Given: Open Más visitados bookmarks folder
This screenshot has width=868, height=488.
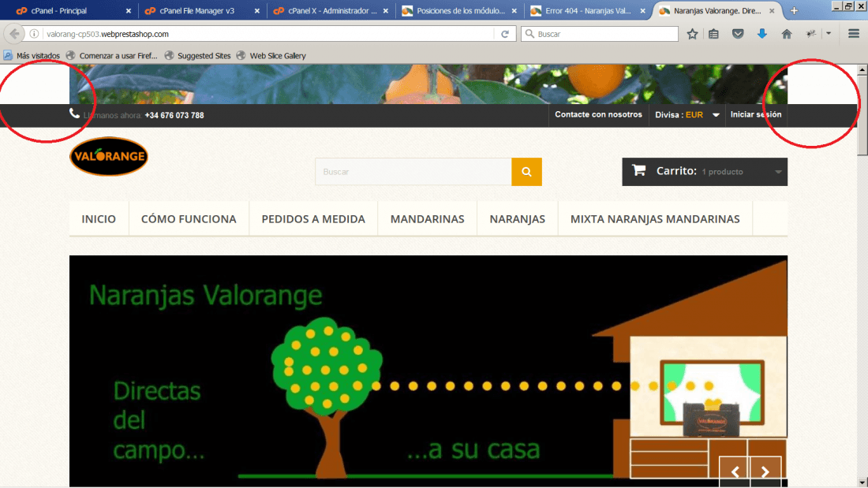Looking at the screenshot, I should click(32, 55).
